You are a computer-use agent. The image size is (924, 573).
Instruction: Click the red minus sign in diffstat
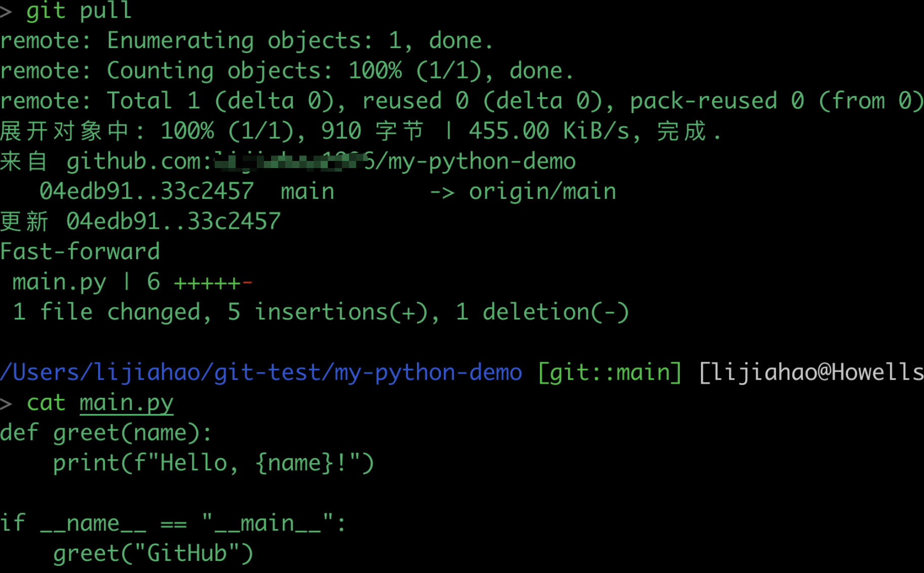coord(247,282)
